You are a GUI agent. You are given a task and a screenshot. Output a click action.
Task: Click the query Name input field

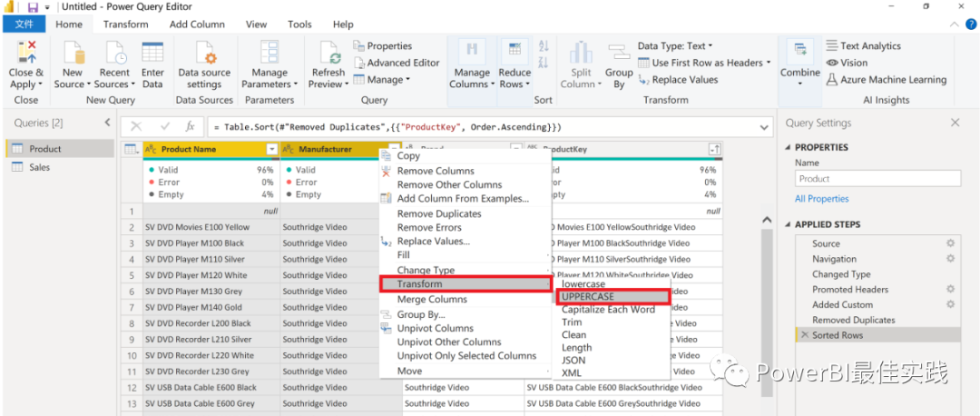[877, 179]
